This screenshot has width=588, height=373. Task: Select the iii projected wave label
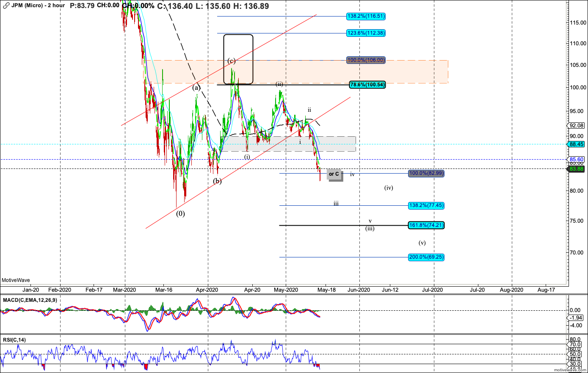point(336,204)
